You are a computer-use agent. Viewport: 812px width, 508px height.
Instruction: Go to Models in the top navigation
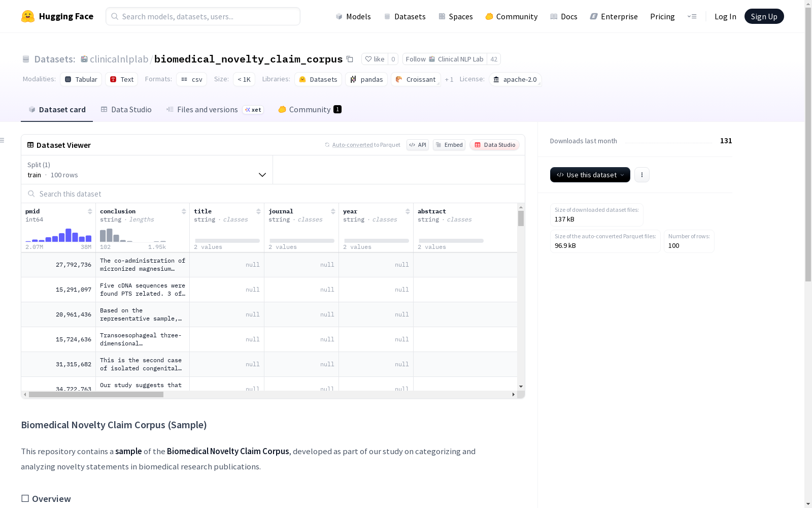tap(353, 16)
